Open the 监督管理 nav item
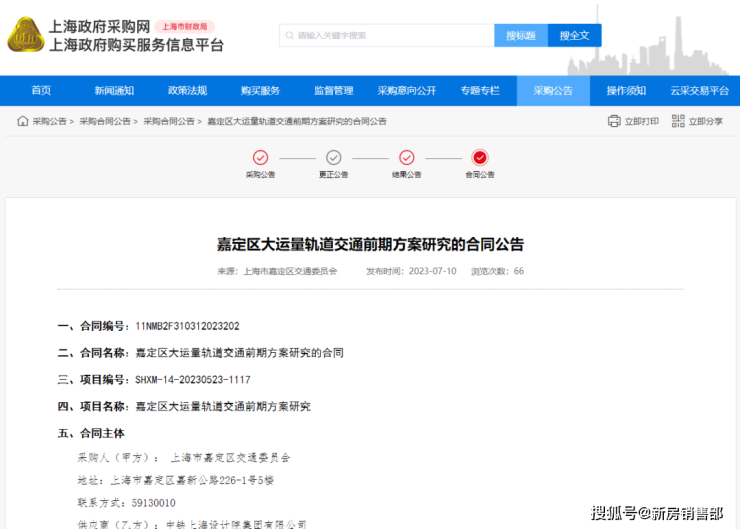 [x=334, y=90]
